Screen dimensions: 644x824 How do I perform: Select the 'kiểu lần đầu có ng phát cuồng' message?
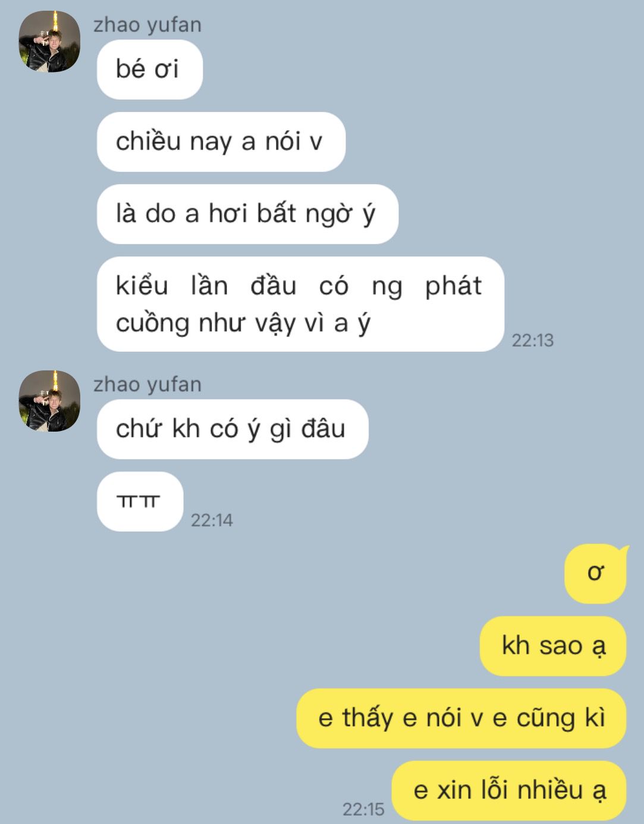(300, 304)
